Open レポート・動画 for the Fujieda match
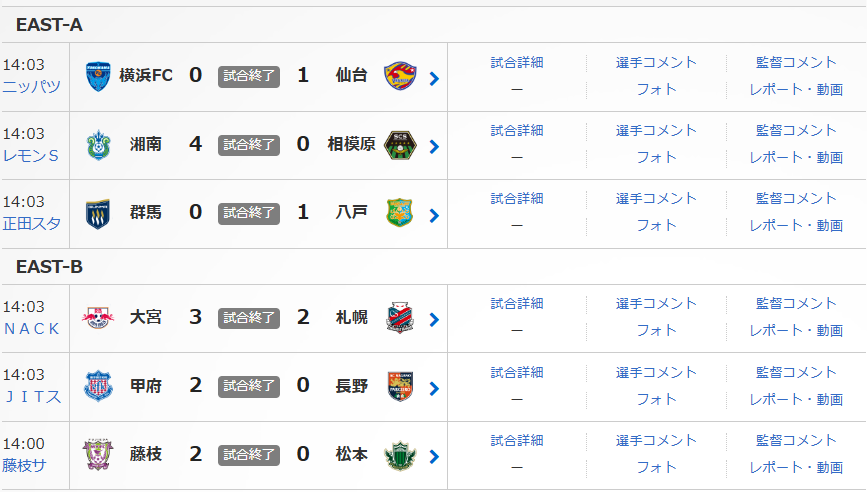Screen dimensions: 867x492 (x=796, y=467)
